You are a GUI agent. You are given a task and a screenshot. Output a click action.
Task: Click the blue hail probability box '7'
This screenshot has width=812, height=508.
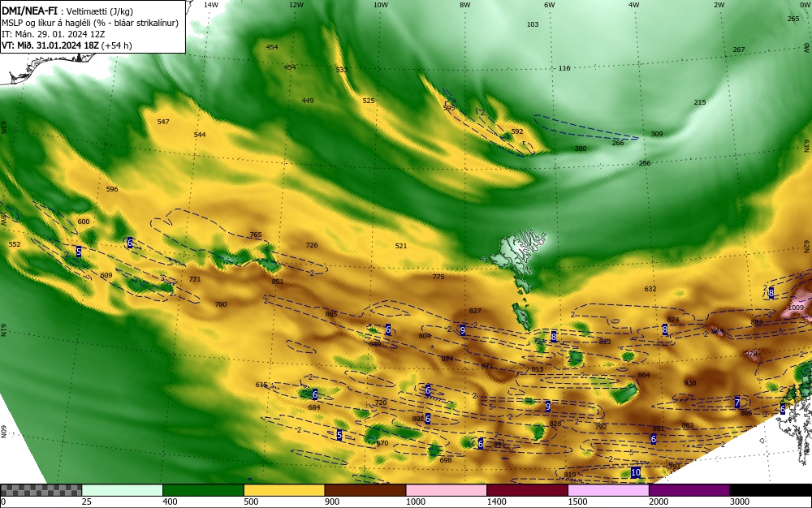(737, 403)
